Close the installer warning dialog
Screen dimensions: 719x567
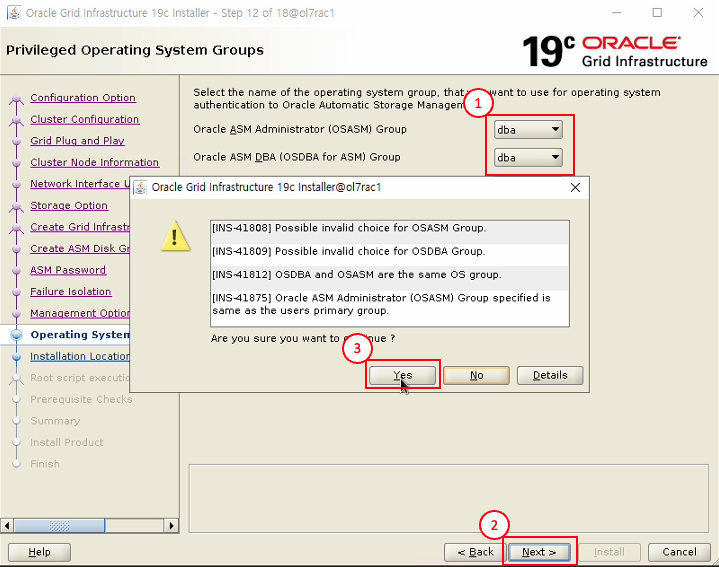[575, 187]
